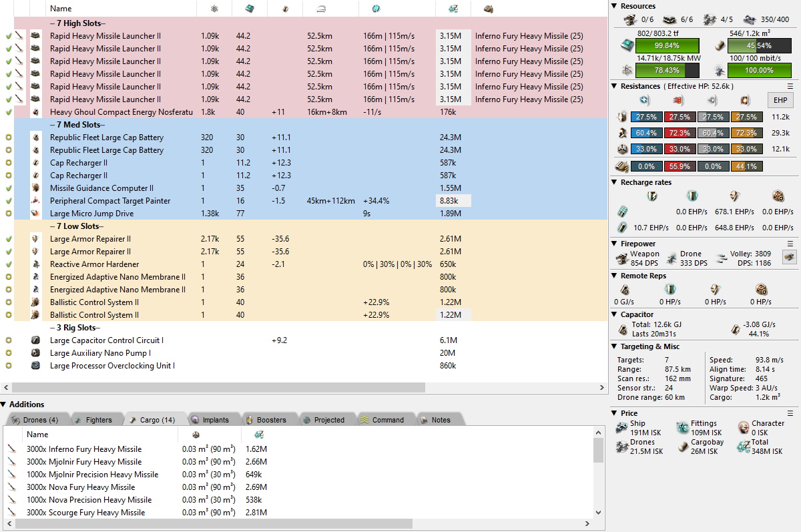Click the Firepower weapon view toggle icon
This screenshot has width=801, height=532.
click(x=789, y=258)
